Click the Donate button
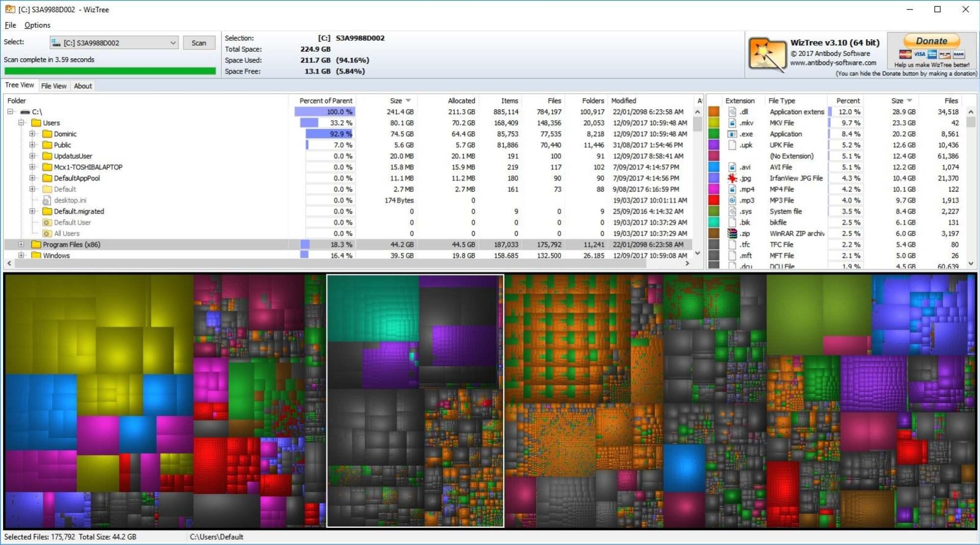The image size is (980, 545). point(931,41)
